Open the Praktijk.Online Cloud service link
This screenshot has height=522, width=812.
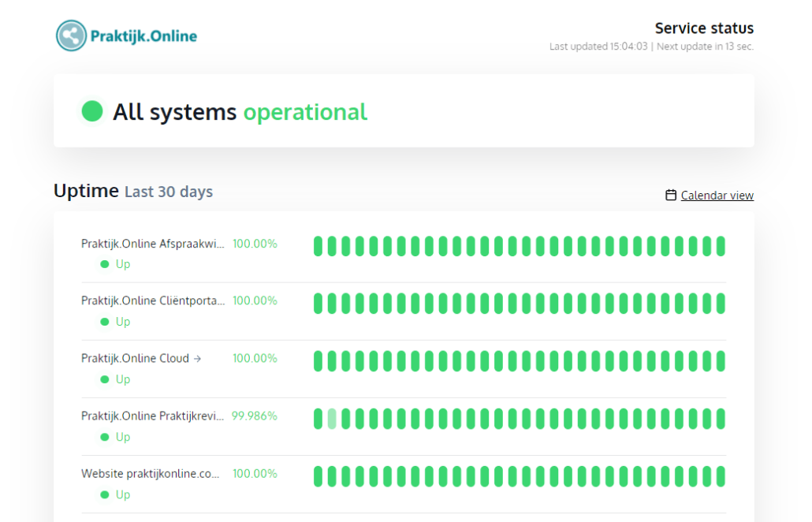tap(135, 358)
